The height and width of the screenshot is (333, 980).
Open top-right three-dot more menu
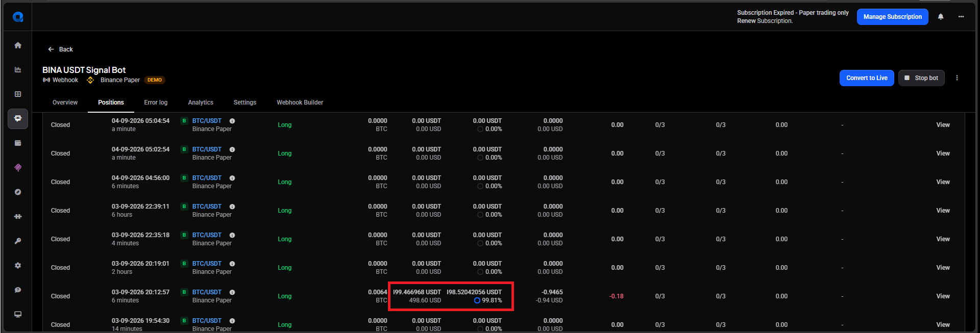[961, 17]
